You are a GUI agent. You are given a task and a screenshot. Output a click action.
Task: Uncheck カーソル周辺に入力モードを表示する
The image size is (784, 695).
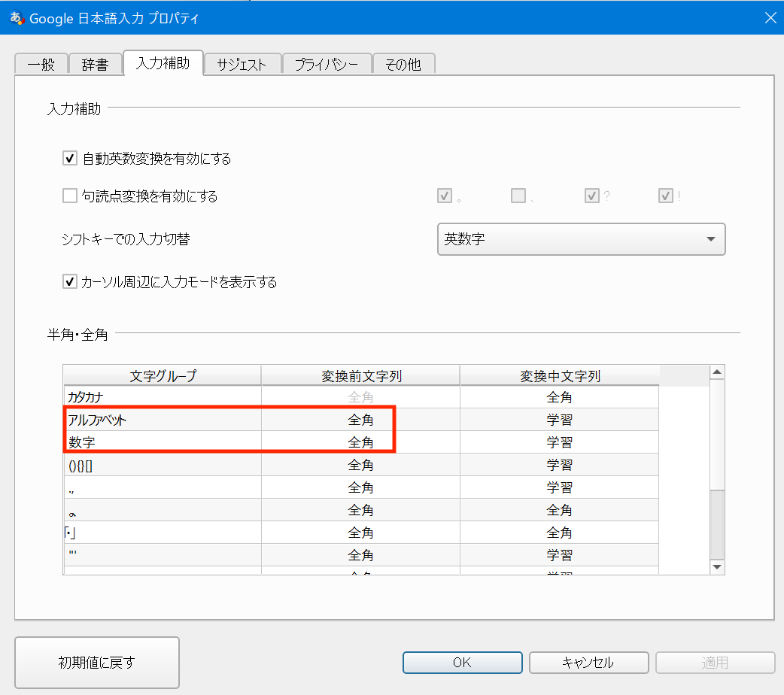click(70, 282)
